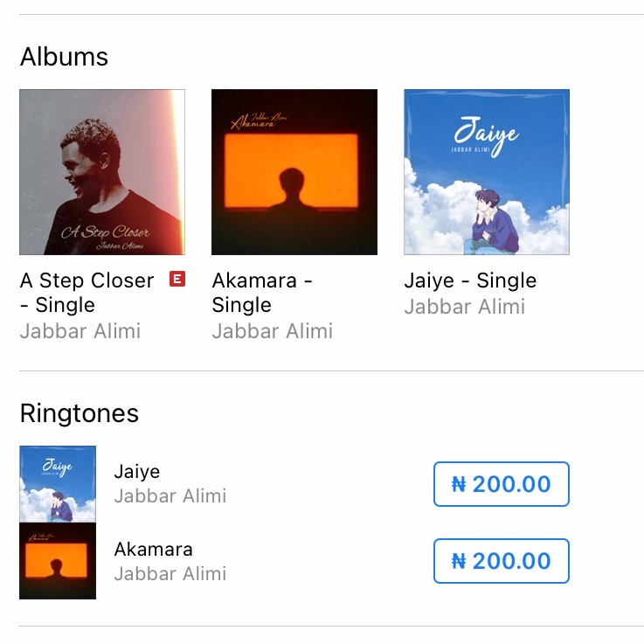Open the A Step Closer album cover
644x644 pixels.
point(102,172)
